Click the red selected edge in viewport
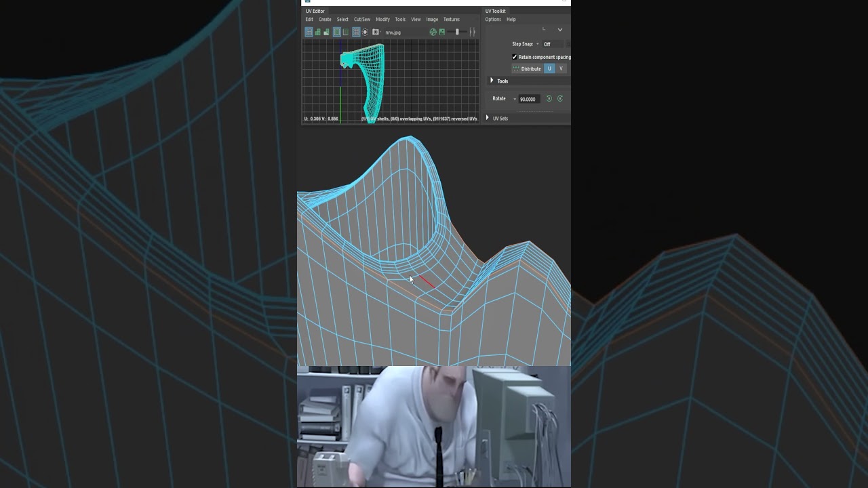Image resolution: width=868 pixels, height=488 pixels. [x=427, y=281]
